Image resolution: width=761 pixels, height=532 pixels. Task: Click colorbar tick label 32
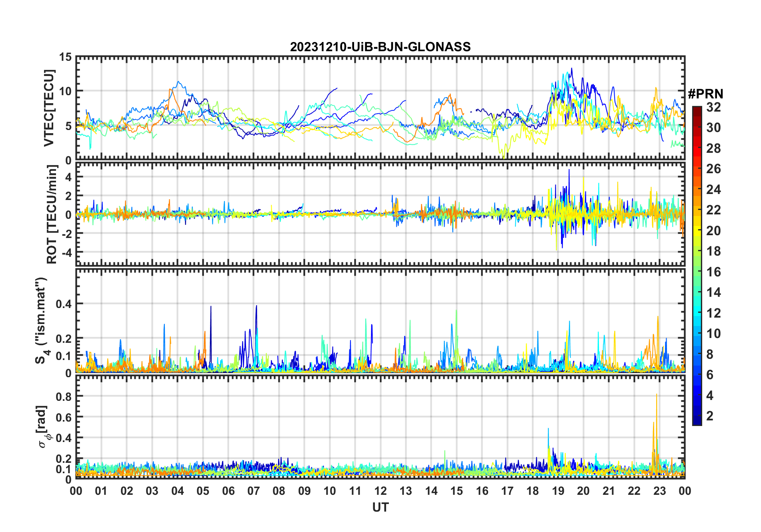(x=713, y=107)
